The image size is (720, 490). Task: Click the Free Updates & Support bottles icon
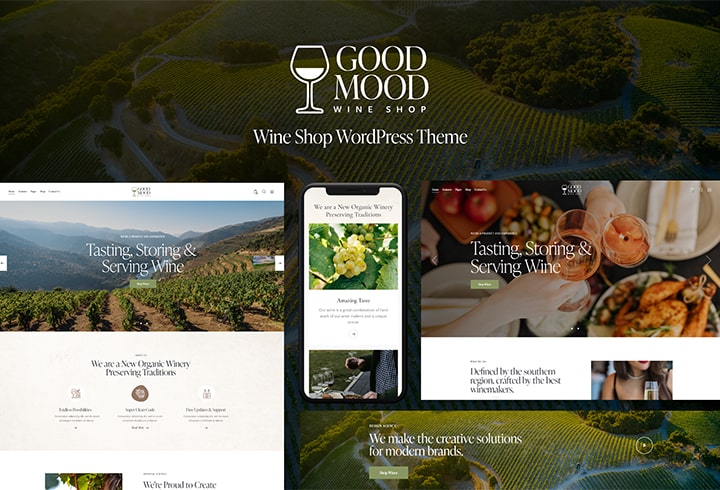[206, 394]
